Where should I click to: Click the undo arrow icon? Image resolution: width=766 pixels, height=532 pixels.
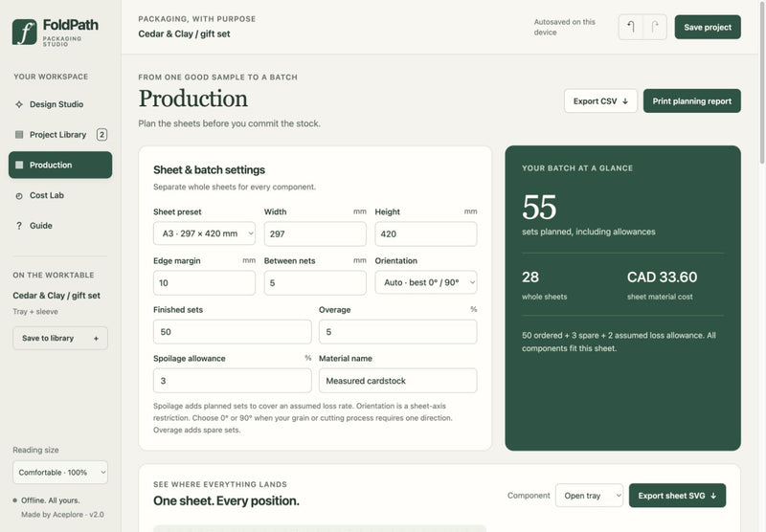coord(631,27)
